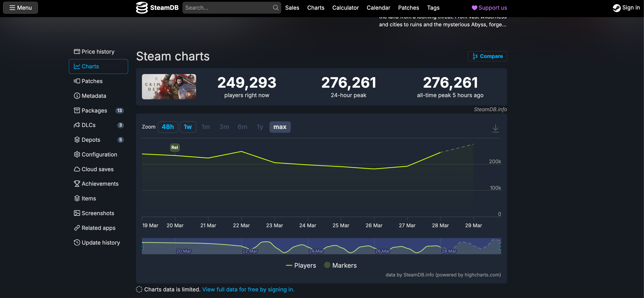The width and height of the screenshot is (644, 298).
Task: Click the SteamDB logo icon
Action: (142, 7)
